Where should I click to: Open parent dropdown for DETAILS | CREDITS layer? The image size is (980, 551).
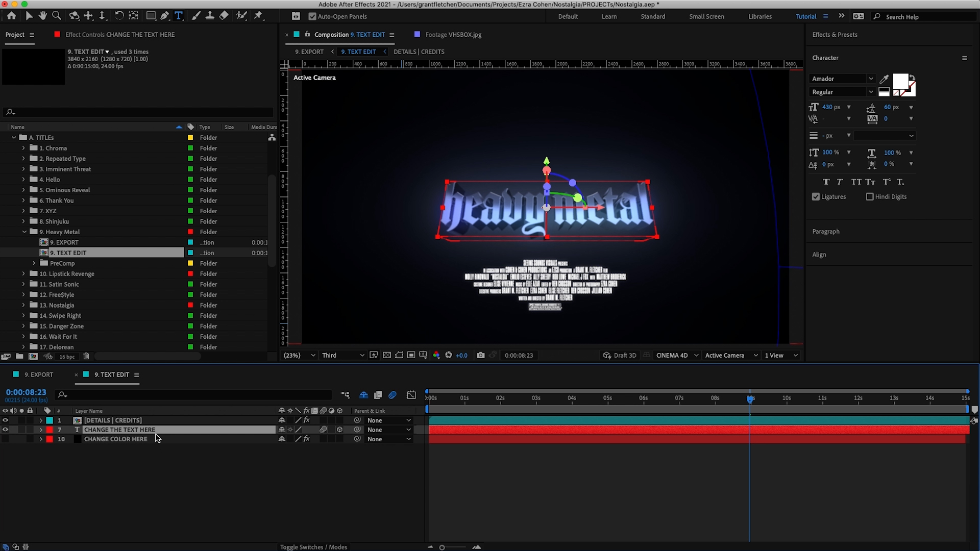389,420
